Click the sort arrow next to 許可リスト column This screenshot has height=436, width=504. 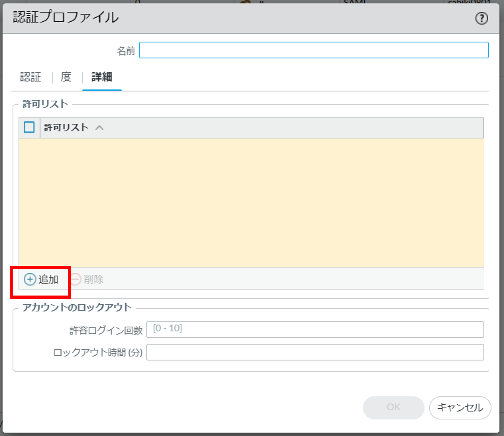coord(99,128)
